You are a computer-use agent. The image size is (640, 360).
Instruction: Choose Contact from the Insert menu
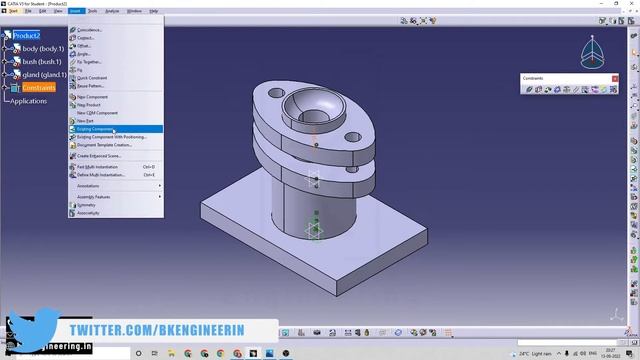[116, 38]
